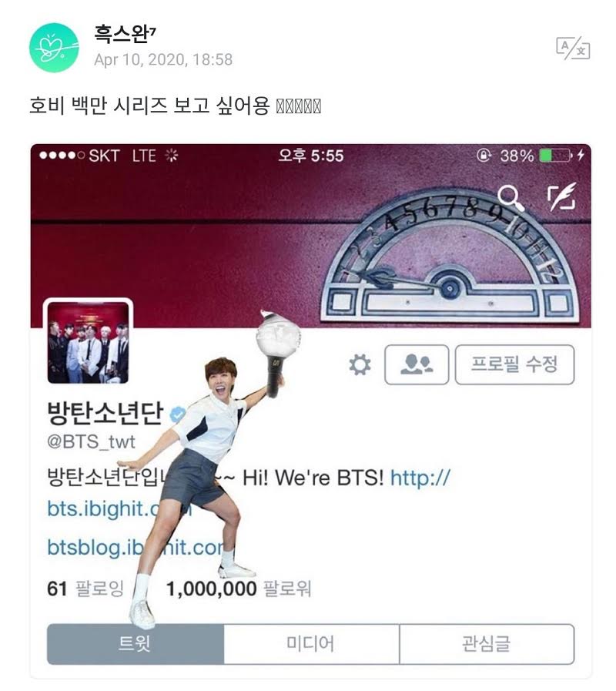Tap the compose tweet quill icon
This screenshot has width=616, height=691.
tap(562, 196)
